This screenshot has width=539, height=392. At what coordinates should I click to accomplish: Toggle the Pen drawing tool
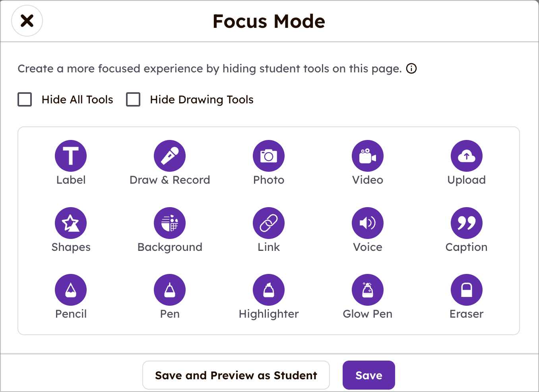click(170, 290)
